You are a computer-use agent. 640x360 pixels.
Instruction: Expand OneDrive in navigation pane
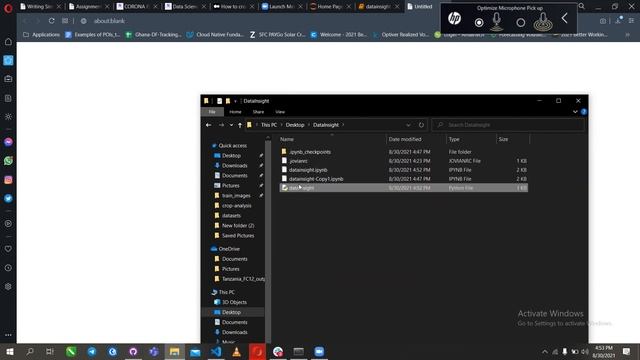pos(229,249)
